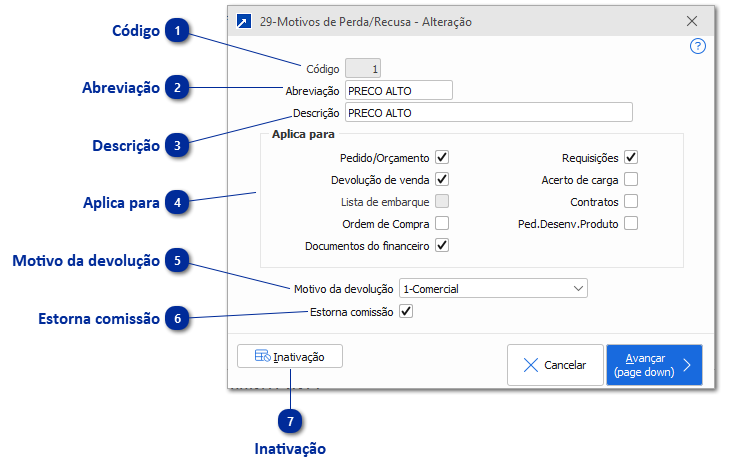Close the Motivos de Perda/Recusa dialog
This screenshot has width=738, height=475.
(692, 20)
